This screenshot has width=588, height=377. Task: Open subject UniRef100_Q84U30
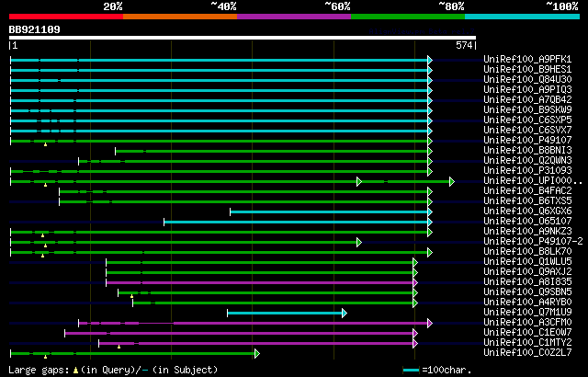tap(527, 79)
